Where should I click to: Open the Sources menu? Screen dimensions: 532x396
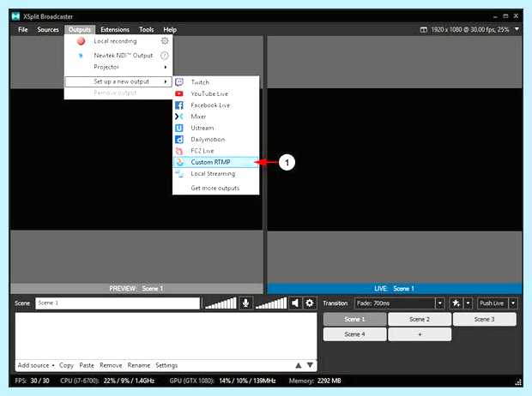coord(48,30)
